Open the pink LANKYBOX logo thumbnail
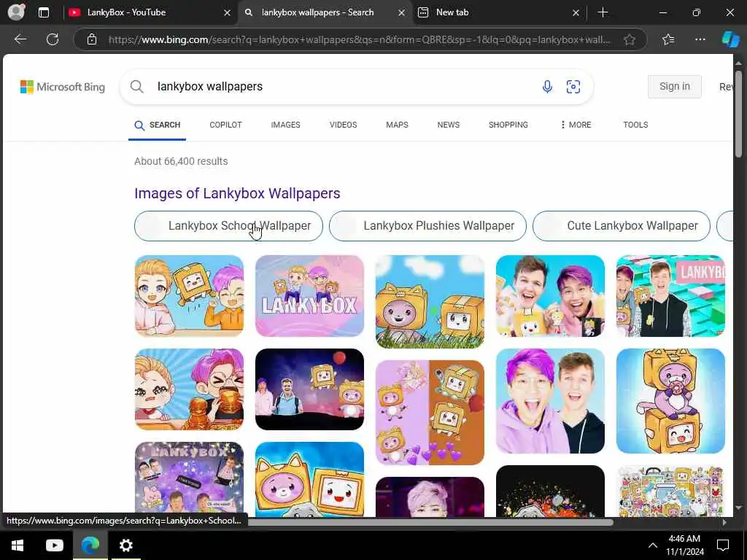Viewport: 747px width, 560px height. [309, 296]
